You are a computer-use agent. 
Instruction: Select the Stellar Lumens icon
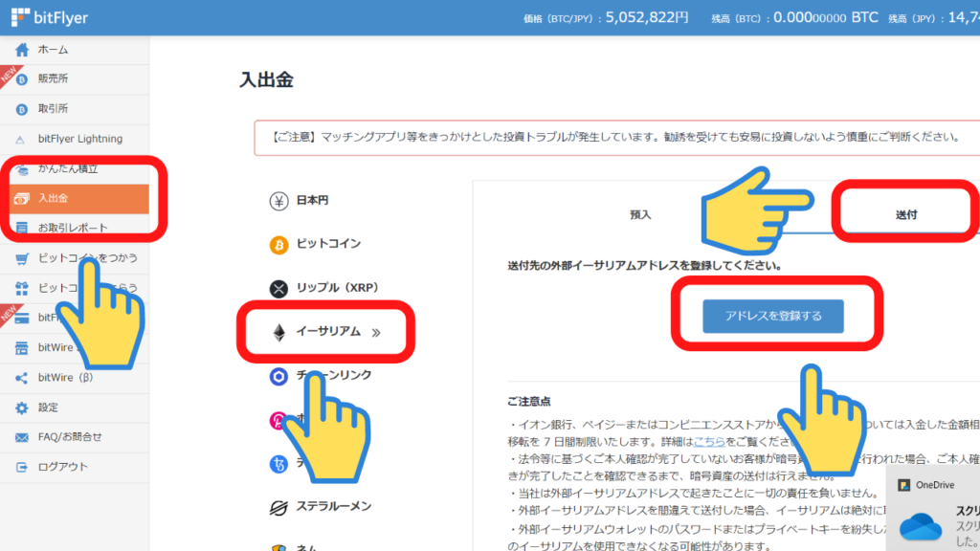tap(279, 507)
